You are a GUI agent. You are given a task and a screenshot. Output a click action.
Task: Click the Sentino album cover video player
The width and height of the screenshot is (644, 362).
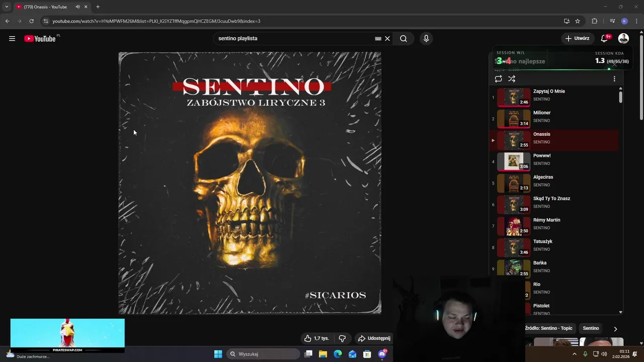tap(250, 183)
